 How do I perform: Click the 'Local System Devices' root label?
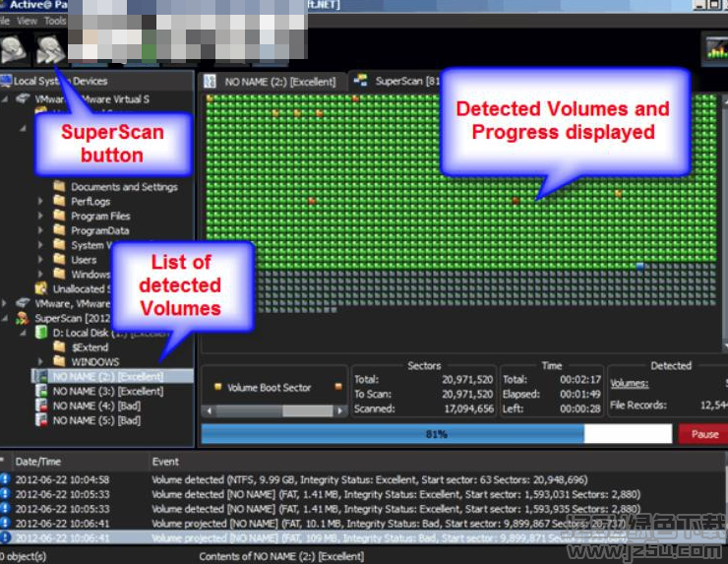60,81
